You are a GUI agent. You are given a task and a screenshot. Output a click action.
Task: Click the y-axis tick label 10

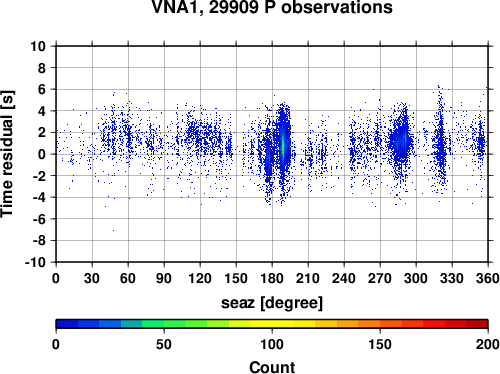pos(38,46)
